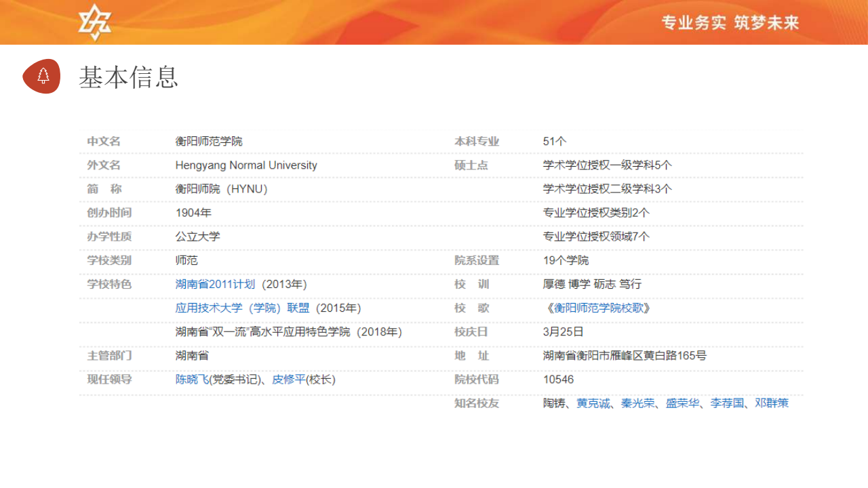Click the star logo in the header

click(x=94, y=22)
